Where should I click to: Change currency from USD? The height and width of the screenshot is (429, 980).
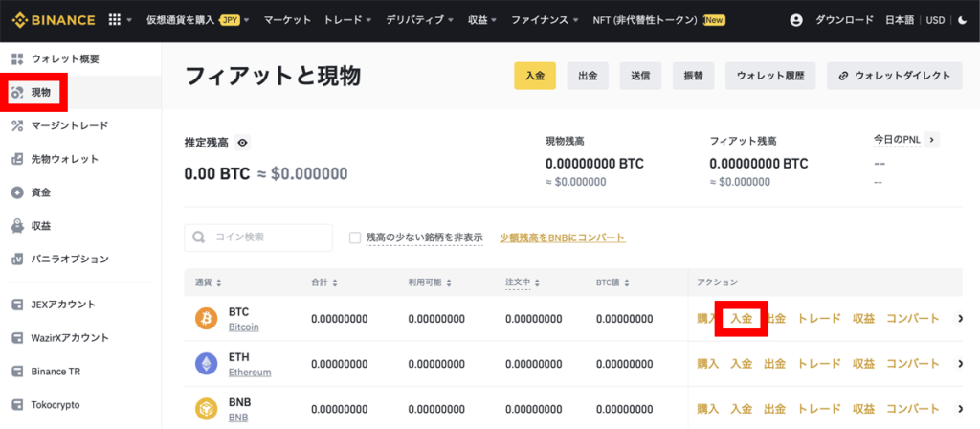point(935,20)
